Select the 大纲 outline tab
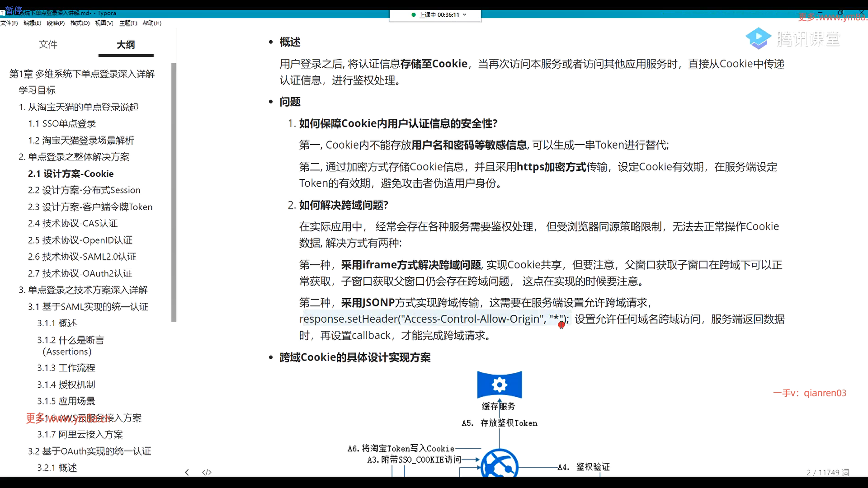This screenshot has height=488, width=868. (x=126, y=44)
